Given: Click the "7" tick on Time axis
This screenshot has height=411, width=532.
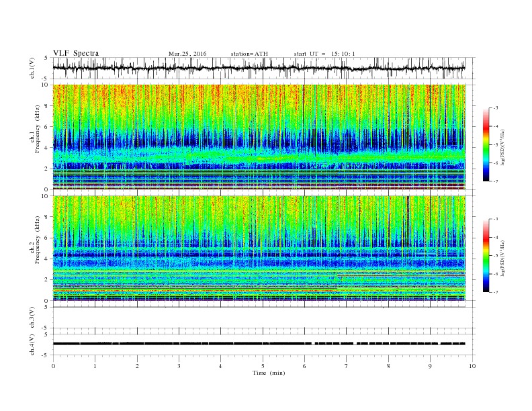Looking at the screenshot, I should pos(347,366).
